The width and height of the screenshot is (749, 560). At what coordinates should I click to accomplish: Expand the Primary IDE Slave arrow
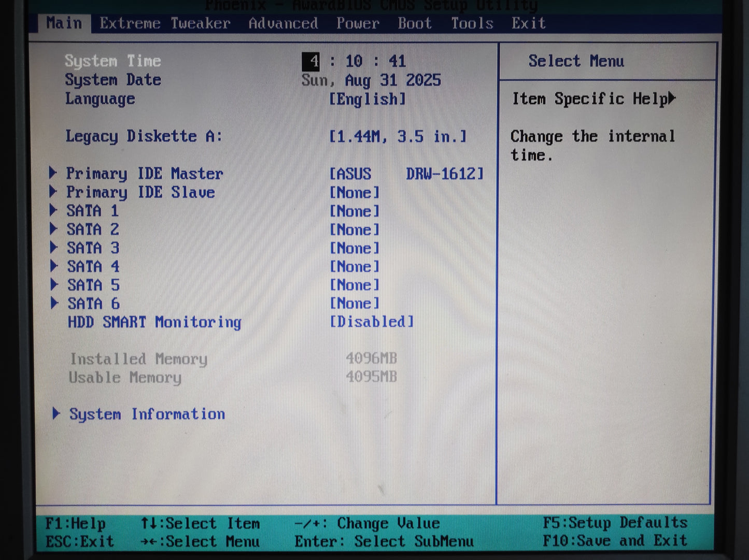(x=53, y=192)
